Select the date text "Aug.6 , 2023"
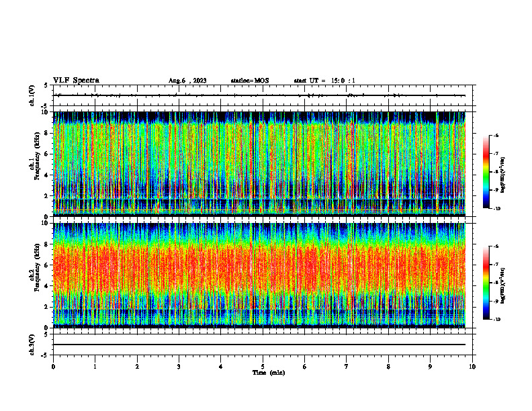The height and width of the screenshot is (411, 532). click(x=187, y=81)
